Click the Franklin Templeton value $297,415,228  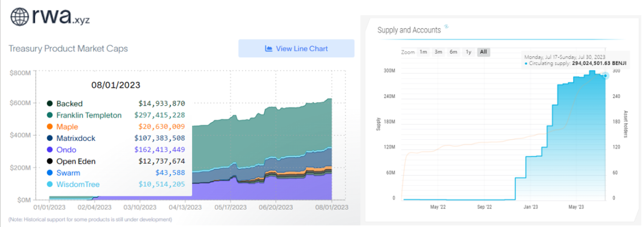click(x=160, y=115)
